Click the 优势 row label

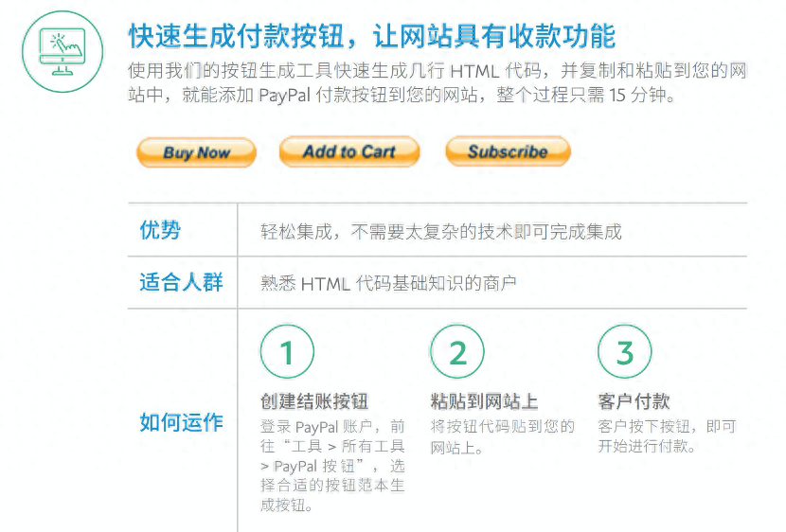pyautogui.click(x=160, y=230)
